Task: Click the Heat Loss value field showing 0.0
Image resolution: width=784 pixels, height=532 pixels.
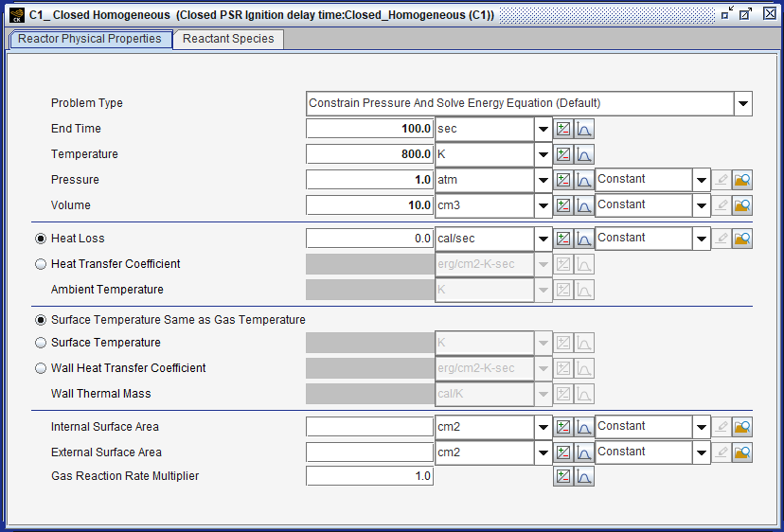Action: (x=369, y=239)
